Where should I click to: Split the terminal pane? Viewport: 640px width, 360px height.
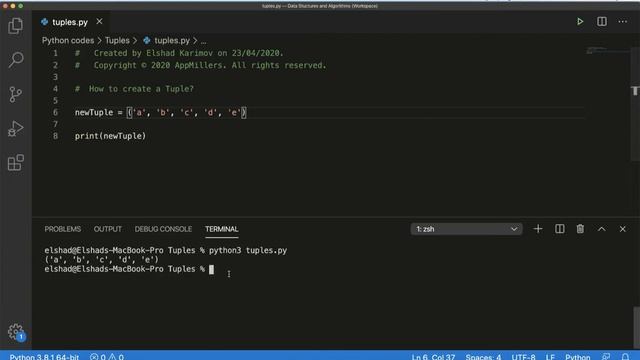click(560, 229)
